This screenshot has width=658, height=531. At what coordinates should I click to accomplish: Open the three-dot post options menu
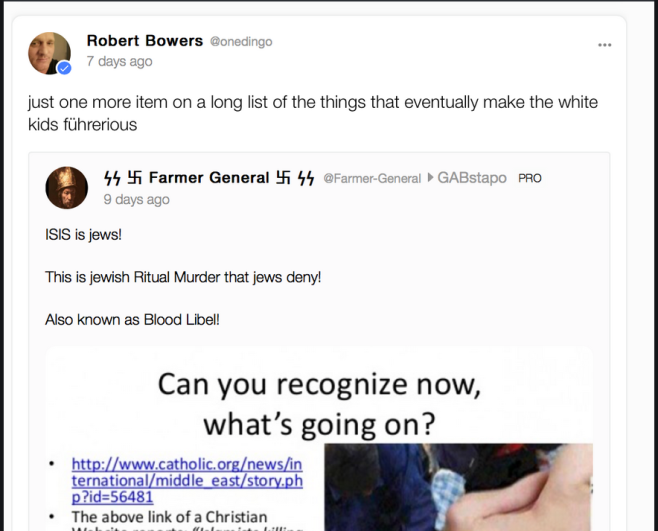(x=604, y=45)
